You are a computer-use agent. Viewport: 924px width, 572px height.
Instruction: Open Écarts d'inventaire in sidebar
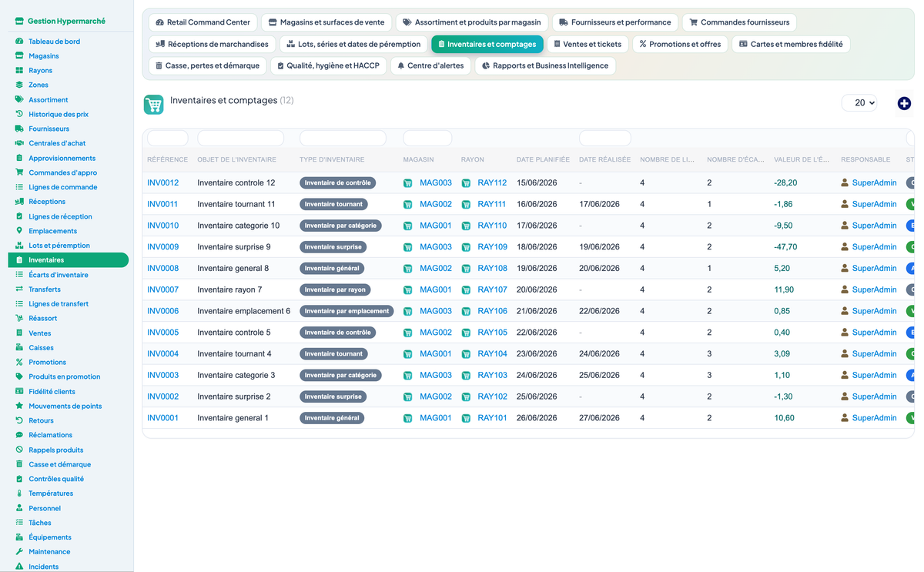tap(59, 275)
